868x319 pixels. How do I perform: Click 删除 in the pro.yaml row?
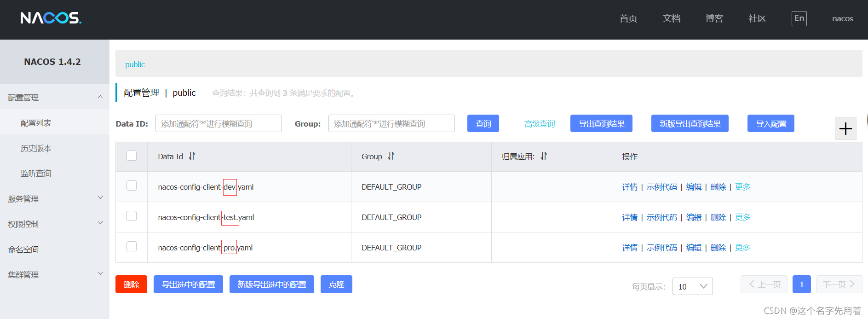[x=718, y=248]
